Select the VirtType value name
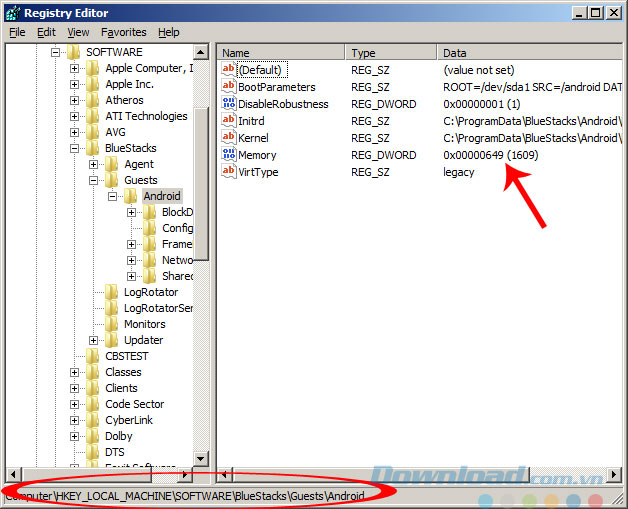Image resolution: width=628 pixels, height=509 pixels. pyautogui.click(x=258, y=172)
